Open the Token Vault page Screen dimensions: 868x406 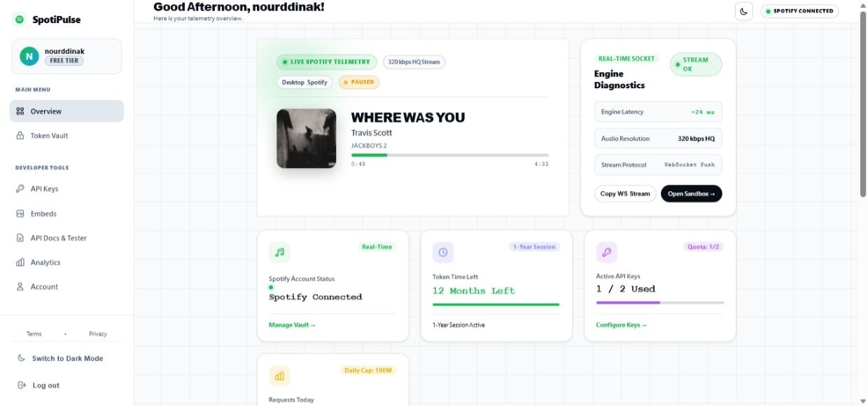66,136
